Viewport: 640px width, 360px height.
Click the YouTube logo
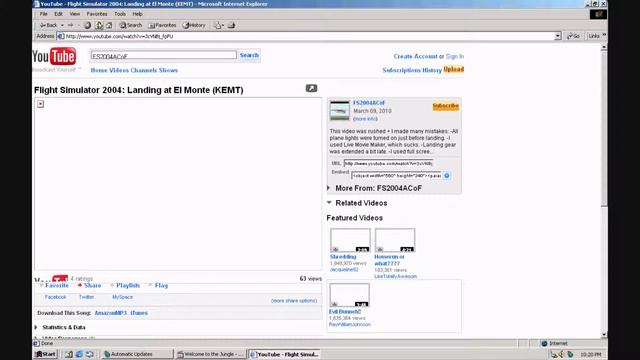click(x=54, y=57)
